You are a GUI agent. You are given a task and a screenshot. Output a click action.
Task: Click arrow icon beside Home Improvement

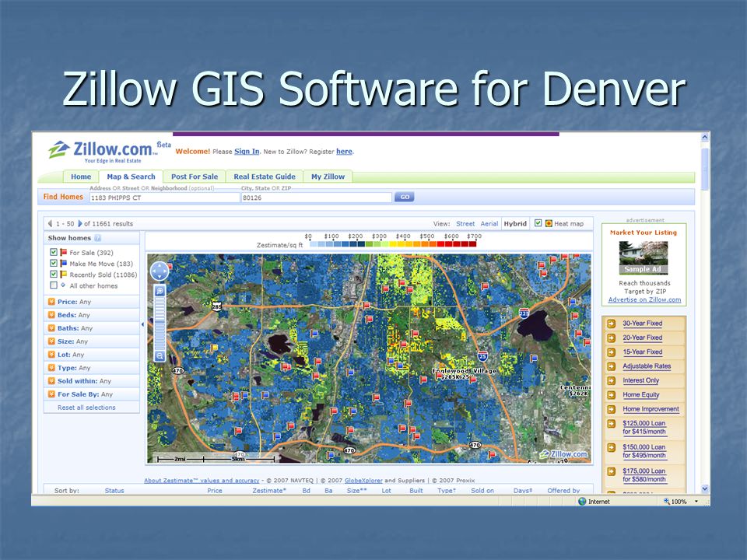612,410
